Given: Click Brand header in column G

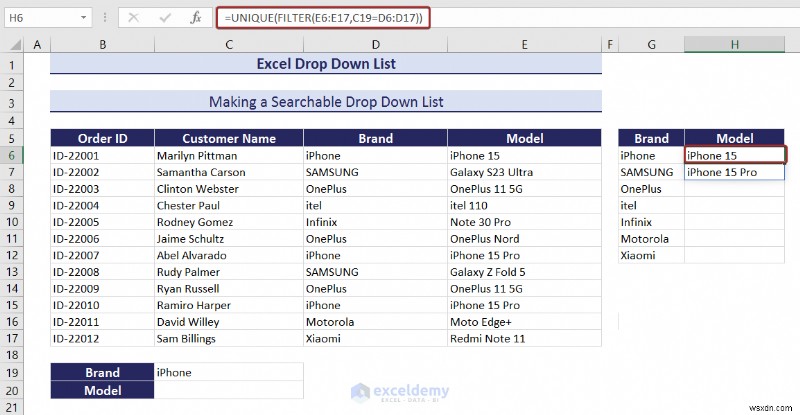Looking at the screenshot, I should pos(651,138).
